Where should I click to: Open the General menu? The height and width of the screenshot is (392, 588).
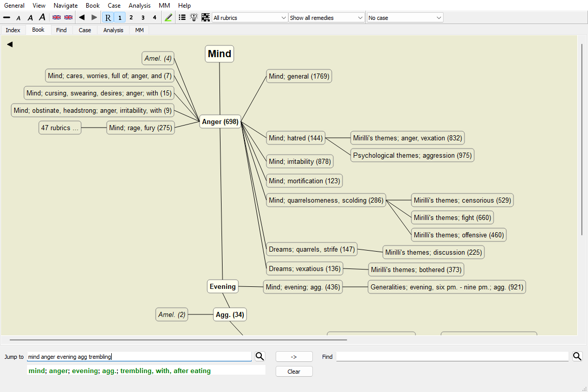[x=14, y=5]
